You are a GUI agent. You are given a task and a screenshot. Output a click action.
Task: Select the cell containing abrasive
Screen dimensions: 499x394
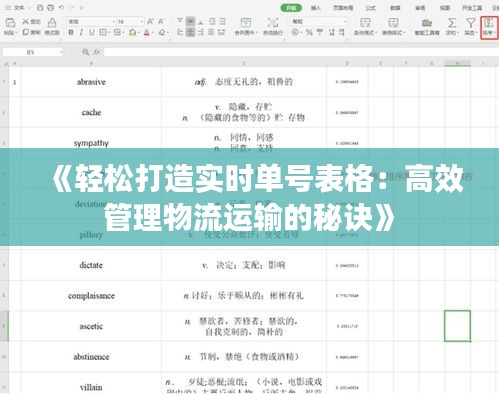coord(91,82)
